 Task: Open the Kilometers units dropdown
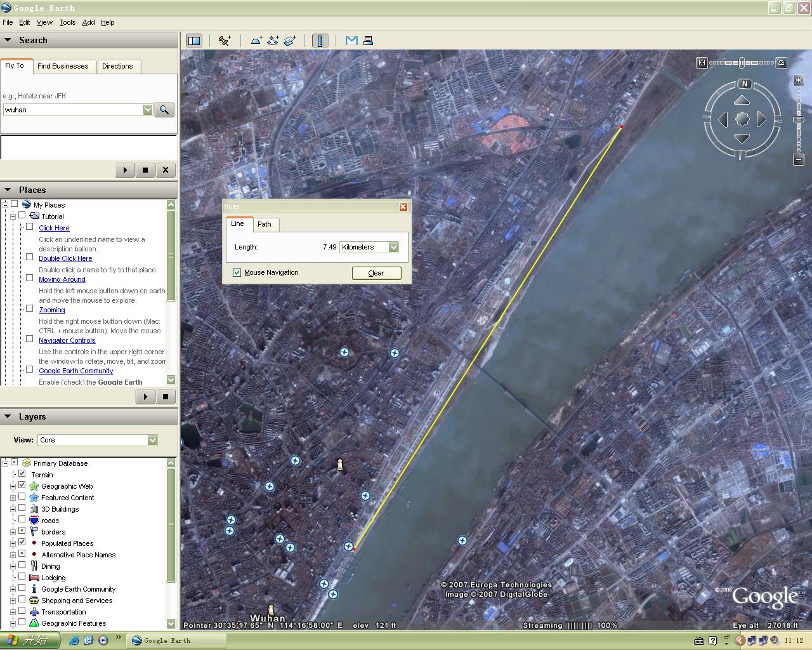click(x=393, y=247)
